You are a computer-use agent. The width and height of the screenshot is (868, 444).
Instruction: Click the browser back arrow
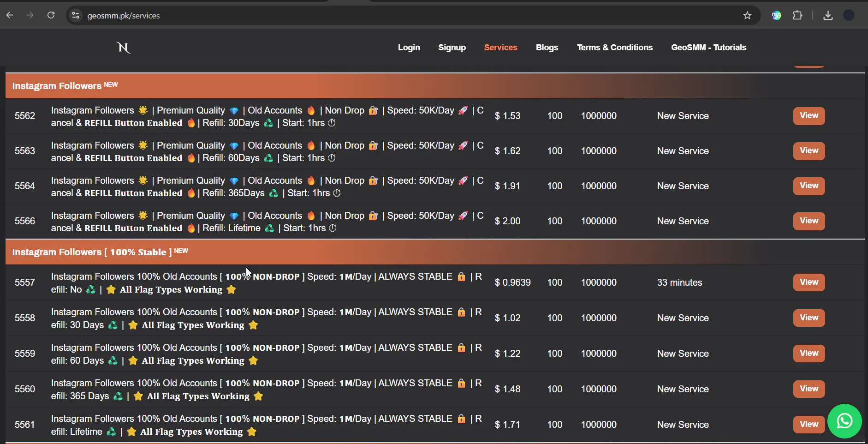click(x=10, y=15)
